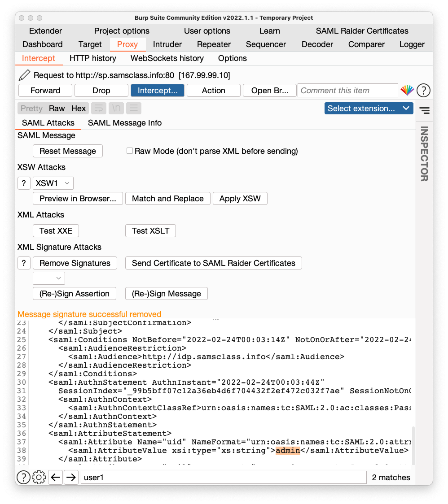Open the Comparer tab
The width and height of the screenshot is (448, 504).
click(366, 44)
